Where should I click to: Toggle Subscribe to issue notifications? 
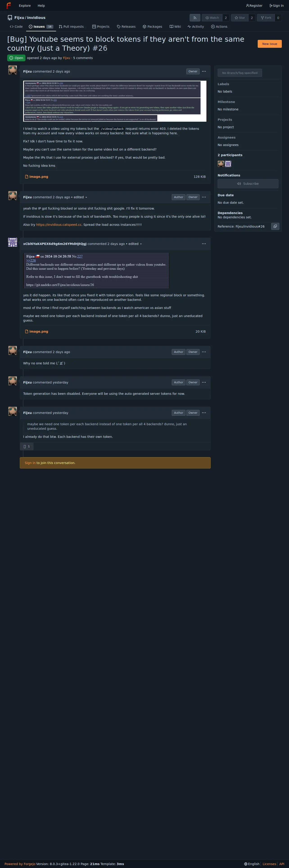click(248, 184)
